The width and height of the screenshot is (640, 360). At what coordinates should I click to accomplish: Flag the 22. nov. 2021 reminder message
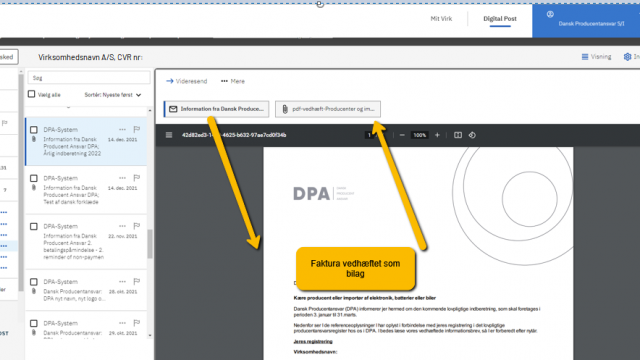137,226
